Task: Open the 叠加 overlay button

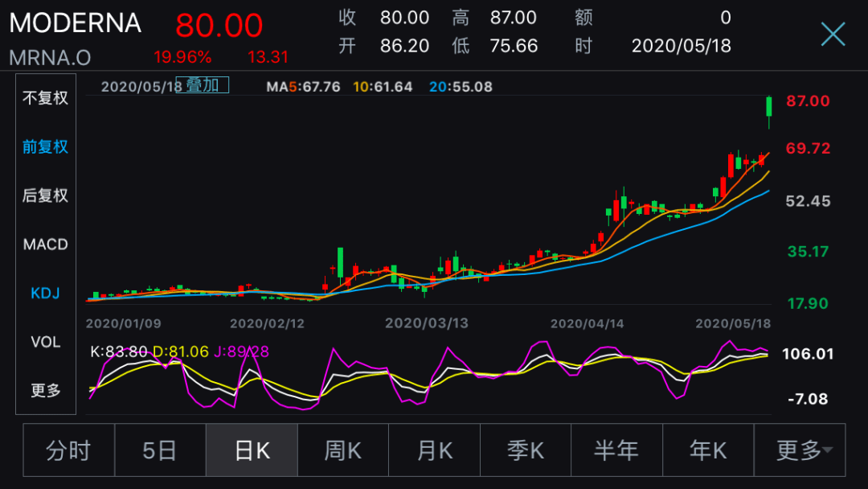Action: tap(202, 85)
